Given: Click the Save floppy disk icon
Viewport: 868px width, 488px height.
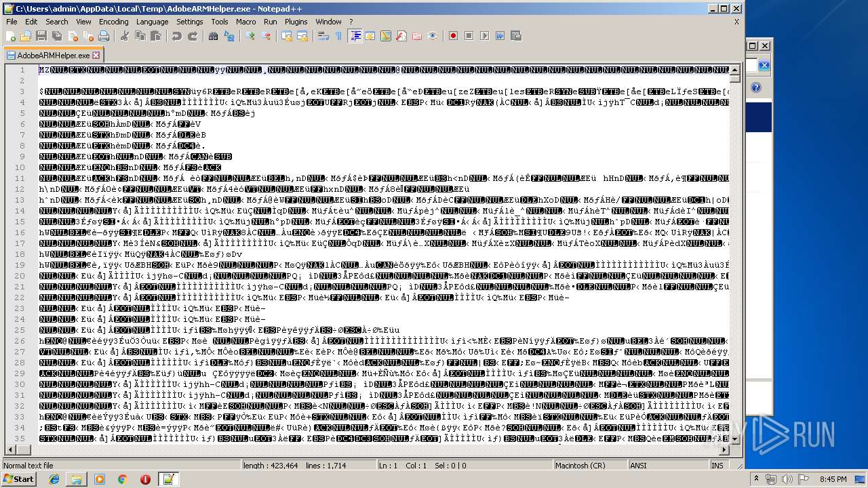Looking at the screenshot, I should [41, 36].
